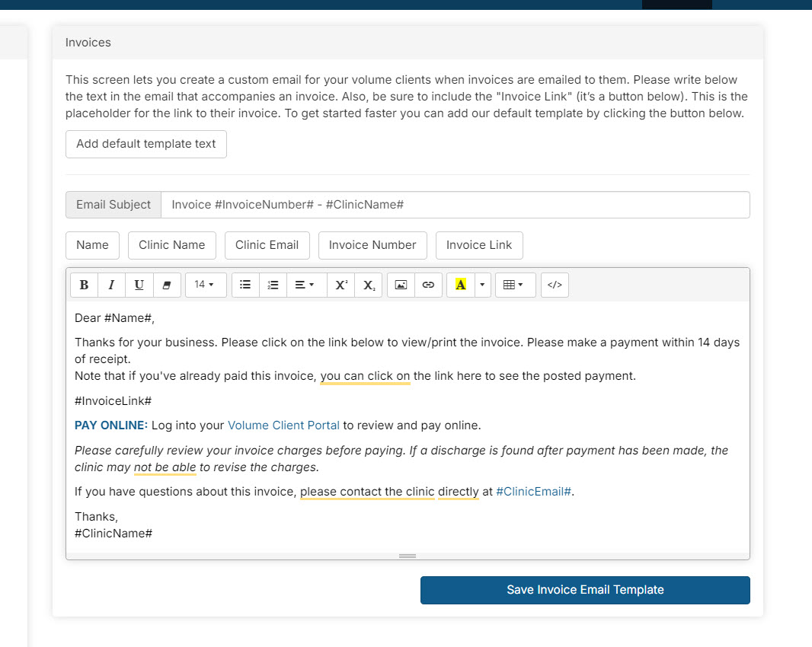
Task: Toggle underline formatting button
Action: coord(139,285)
